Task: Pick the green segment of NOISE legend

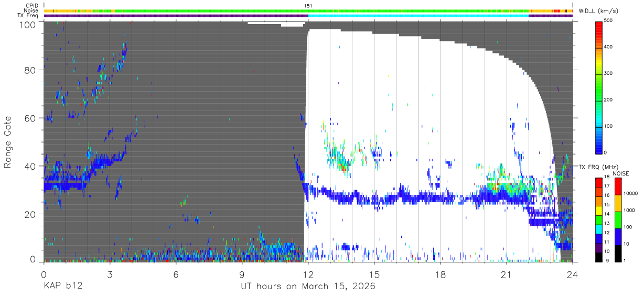Action: 618,220
